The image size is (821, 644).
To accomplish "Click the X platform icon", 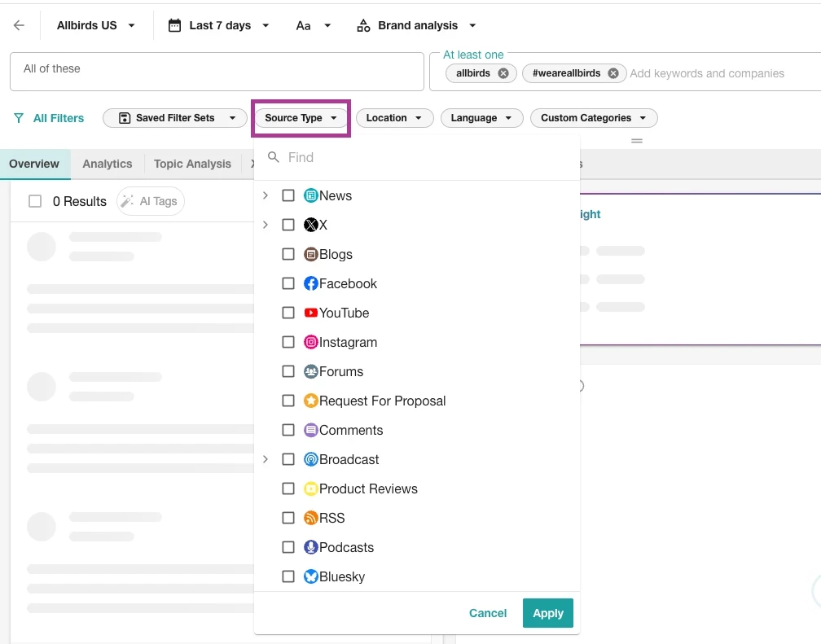I will click(x=311, y=225).
